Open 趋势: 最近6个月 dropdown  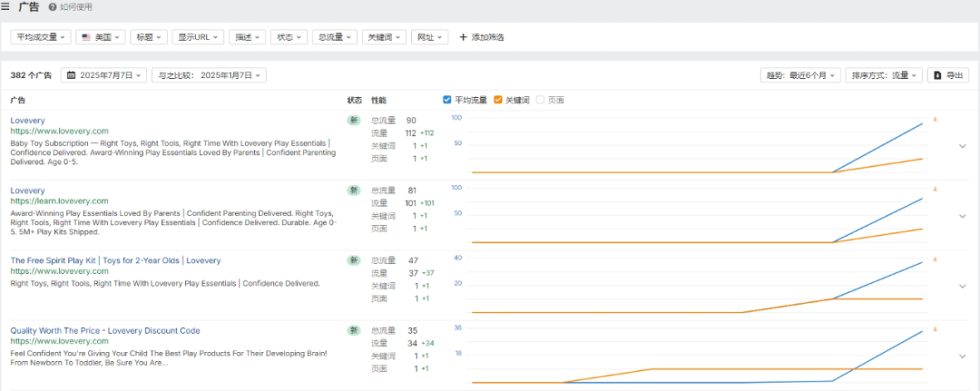pos(800,75)
